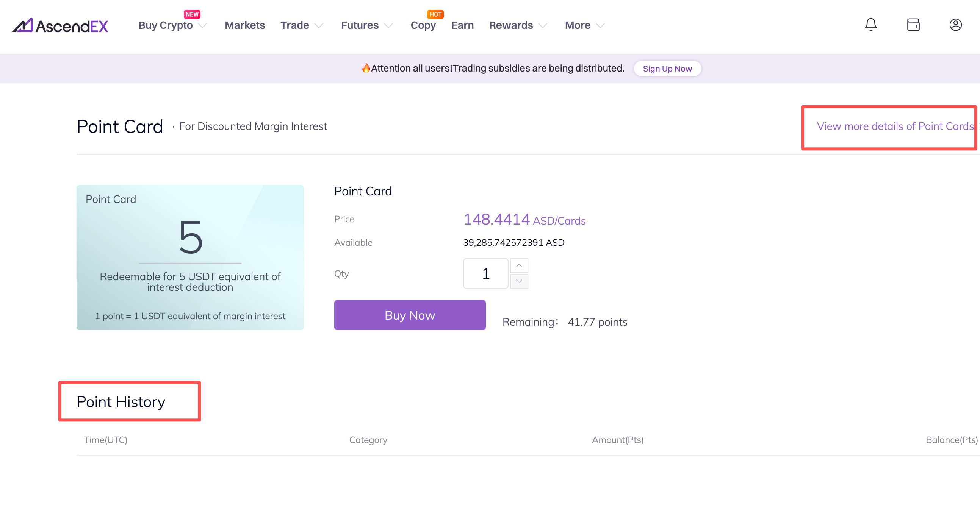Viewport: 980px width, 515px height.
Task: Increase quantity with the up arrow
Action: [x=519, y=265]
